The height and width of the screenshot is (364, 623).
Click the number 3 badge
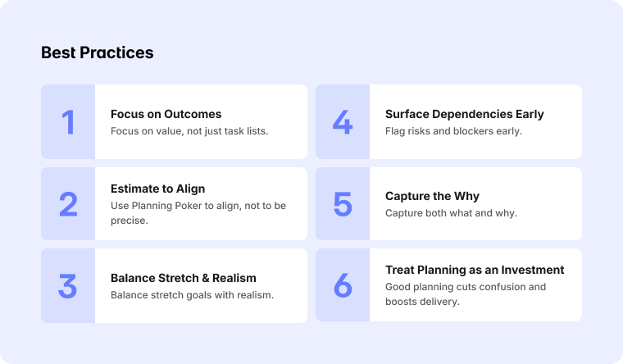(x=68, y=286)
